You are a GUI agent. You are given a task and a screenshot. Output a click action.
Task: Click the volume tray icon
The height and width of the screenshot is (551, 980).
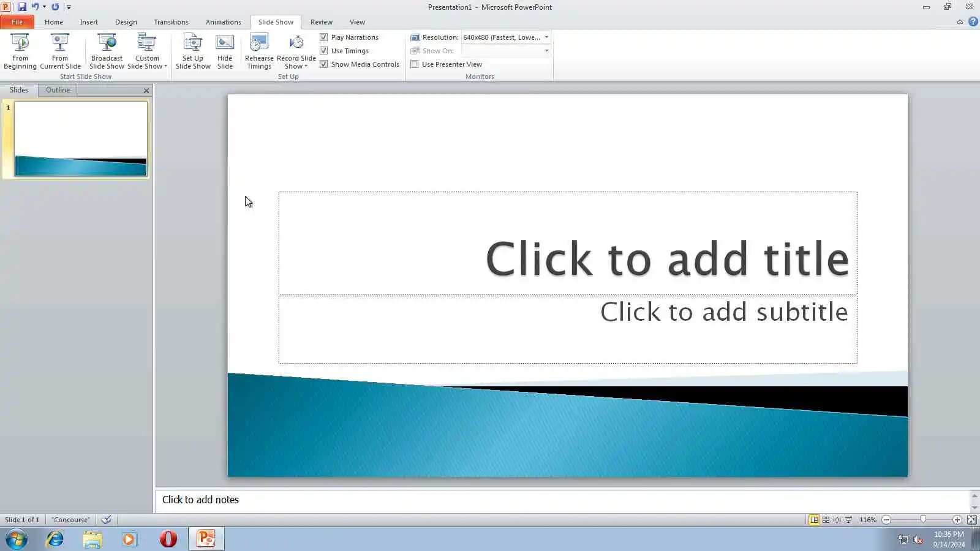click(x=918, y=539)
